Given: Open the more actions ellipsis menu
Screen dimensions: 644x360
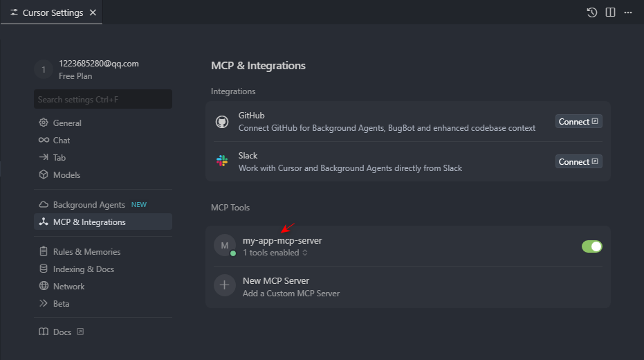Looking at the screenshot, I should (628, 12).
